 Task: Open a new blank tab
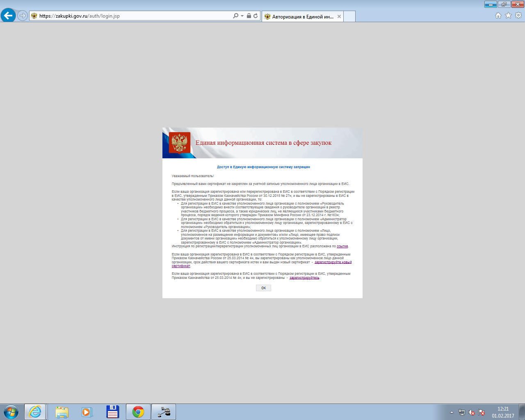[349, 17]
